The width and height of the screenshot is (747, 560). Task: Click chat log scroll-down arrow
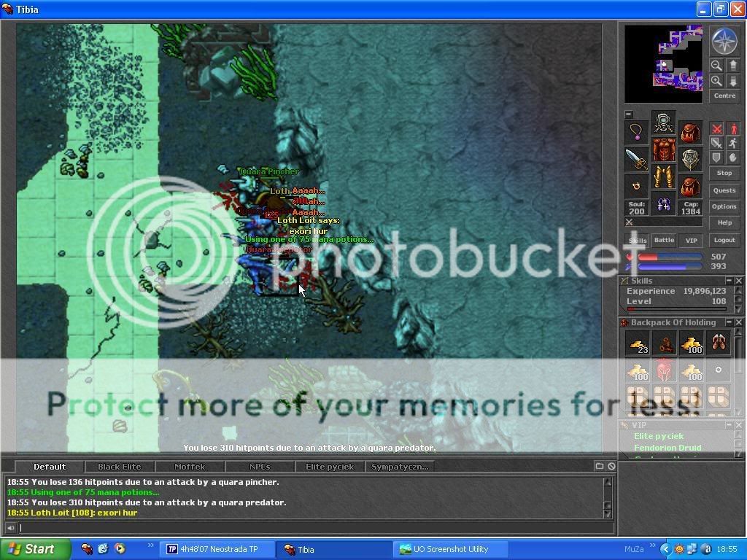point(608,513)
